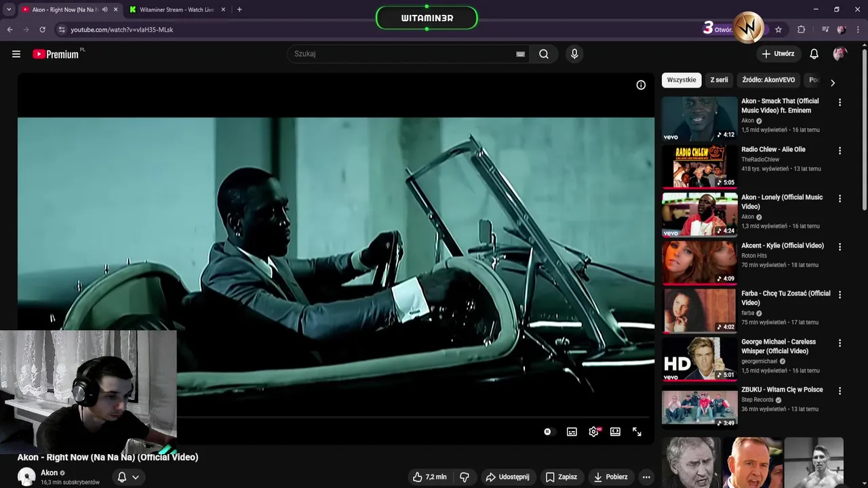The height and width of the screenshot is (488, 868).
Task: Open player settings gear
Action: click(x=593, y=432)
